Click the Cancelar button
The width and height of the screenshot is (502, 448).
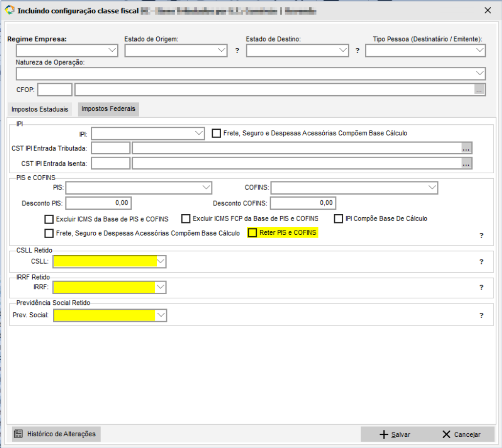tap(461, 434)
